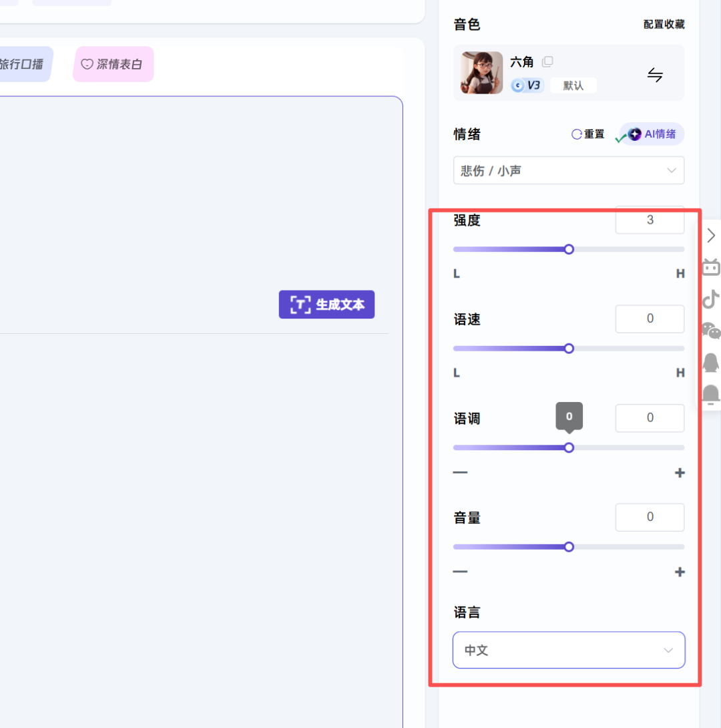Click the 生成文本 button
721x728 pixels.
click(326, 305)
